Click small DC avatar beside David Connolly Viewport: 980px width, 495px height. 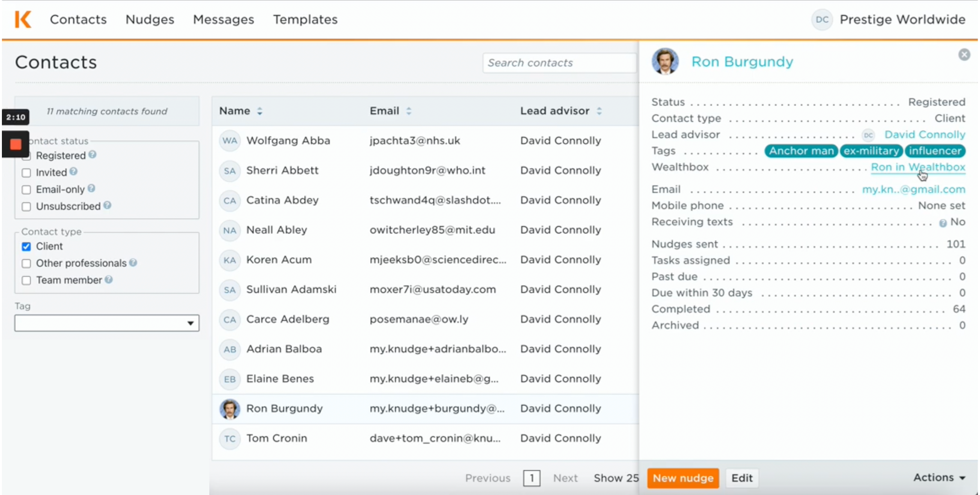tap(868, 135)
